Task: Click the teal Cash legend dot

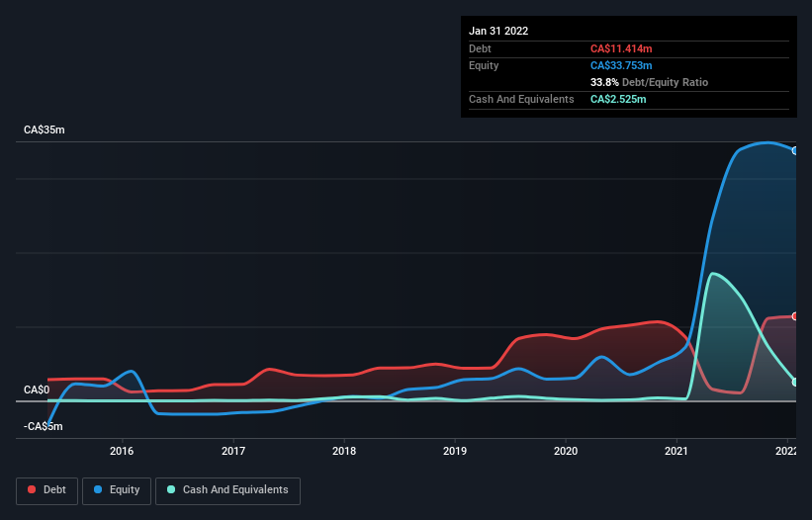Action: (171, 489)
